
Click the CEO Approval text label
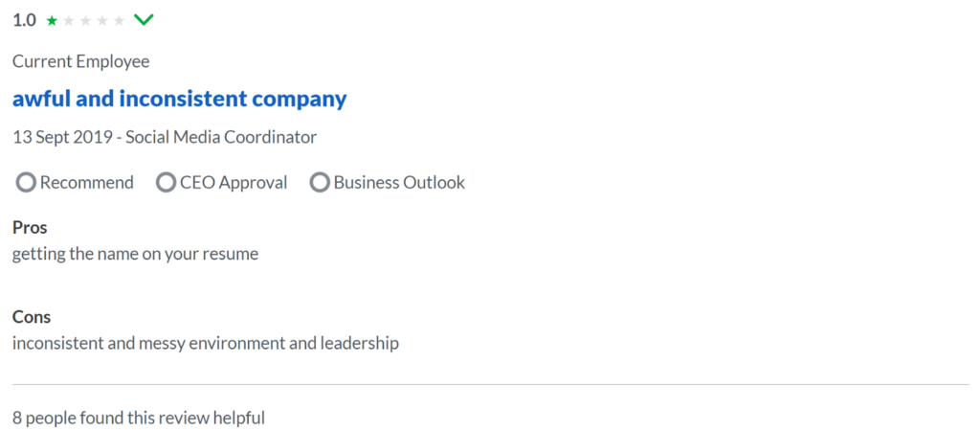tap(234, 183)
